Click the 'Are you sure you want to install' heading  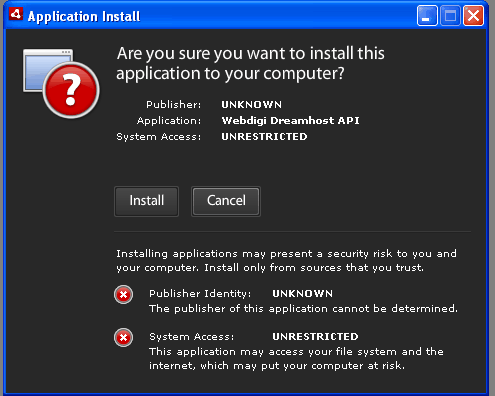[251, 63]
